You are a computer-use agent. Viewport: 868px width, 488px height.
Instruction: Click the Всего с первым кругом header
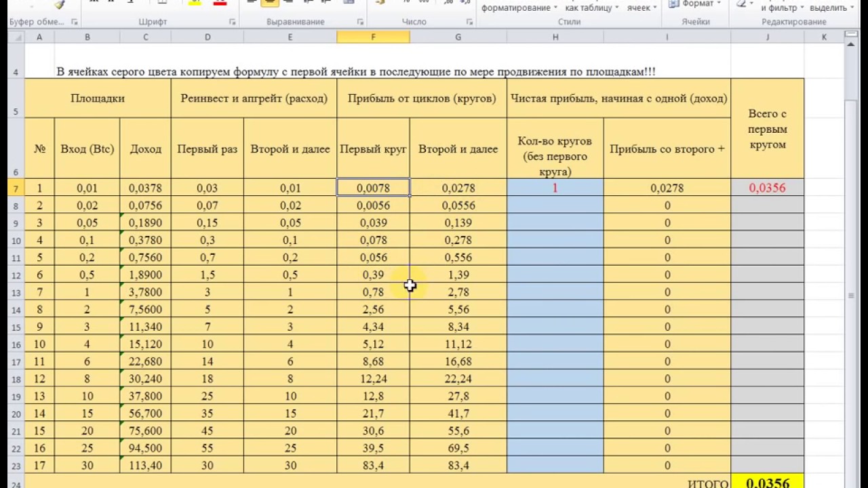point(768,129)
